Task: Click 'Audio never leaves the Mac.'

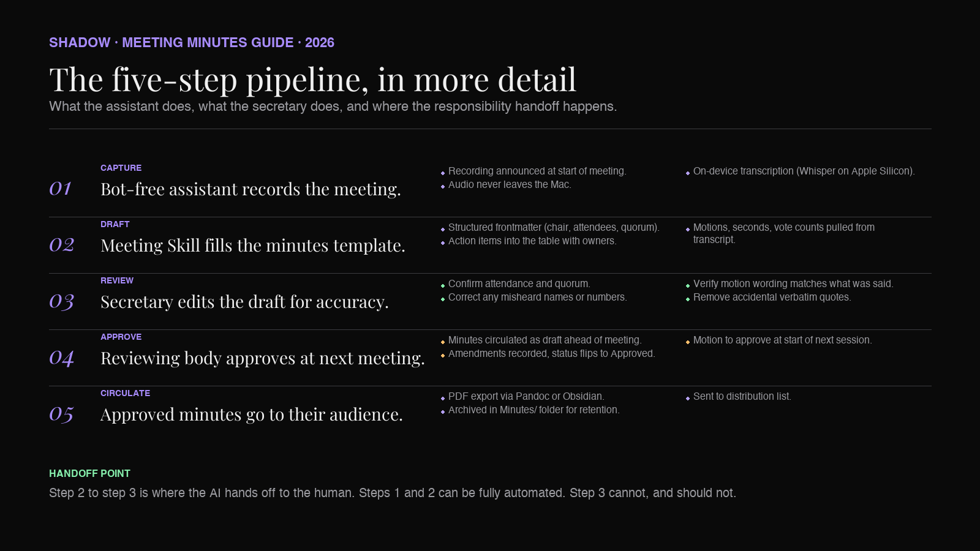Action: (x=510, y=185)
